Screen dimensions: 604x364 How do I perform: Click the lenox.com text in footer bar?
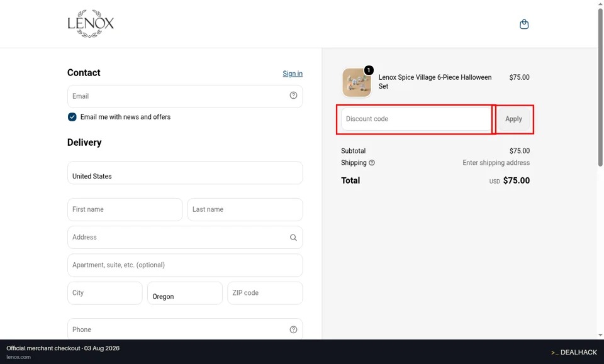point(18,357)
